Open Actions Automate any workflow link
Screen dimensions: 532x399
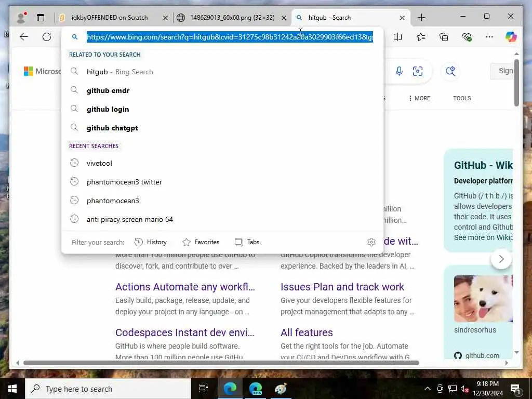185,287
